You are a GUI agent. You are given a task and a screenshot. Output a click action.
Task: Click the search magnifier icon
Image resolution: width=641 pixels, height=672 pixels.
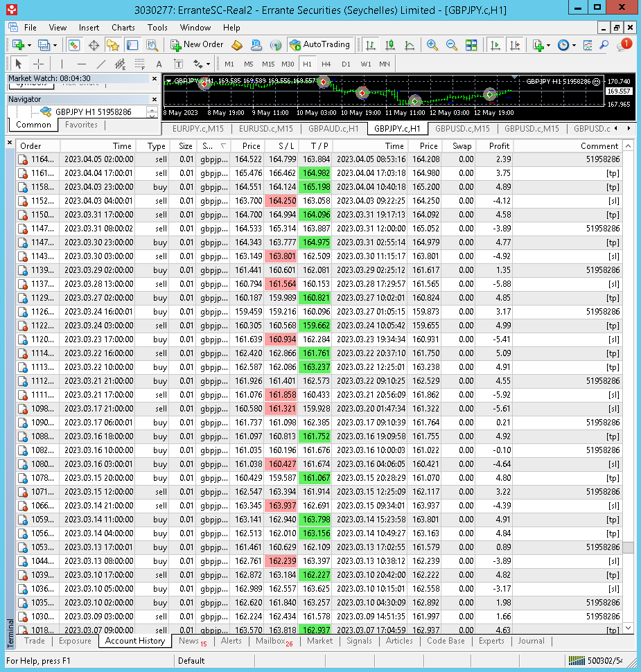pos(604,44)
